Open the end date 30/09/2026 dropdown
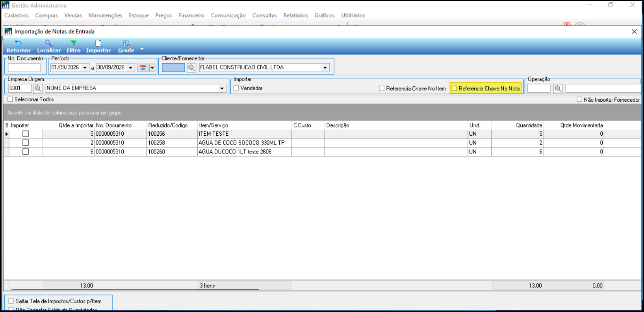This screenshot has height=312, width=644. [x=131, y=67]
